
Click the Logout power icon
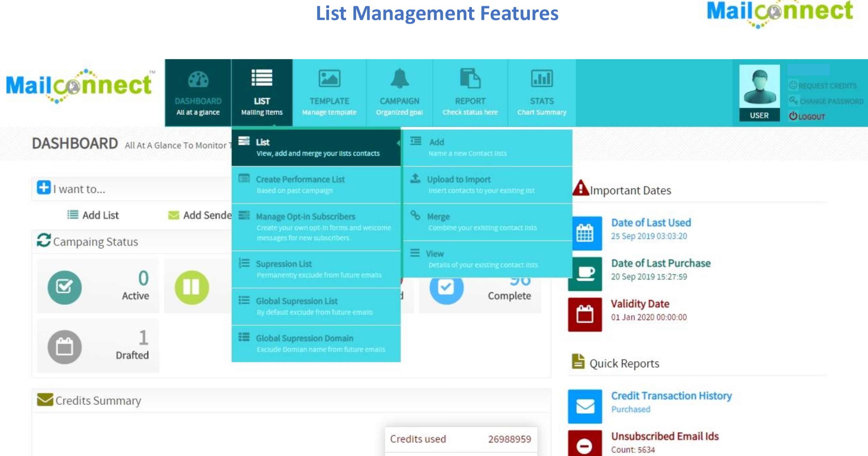click(793, 116)
